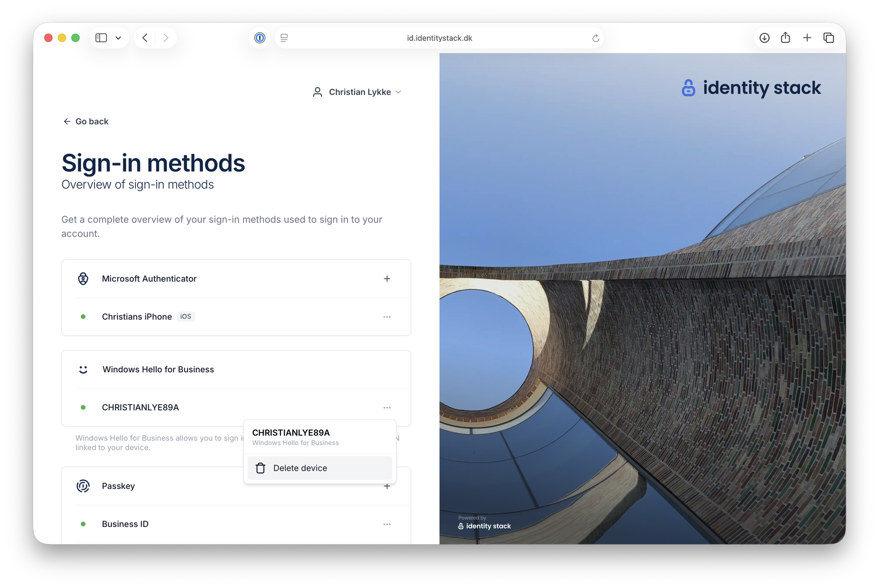This screenshot has width=879, height=588.
Task: Add a new Microsoft Authenticator device
Action: 387,279
